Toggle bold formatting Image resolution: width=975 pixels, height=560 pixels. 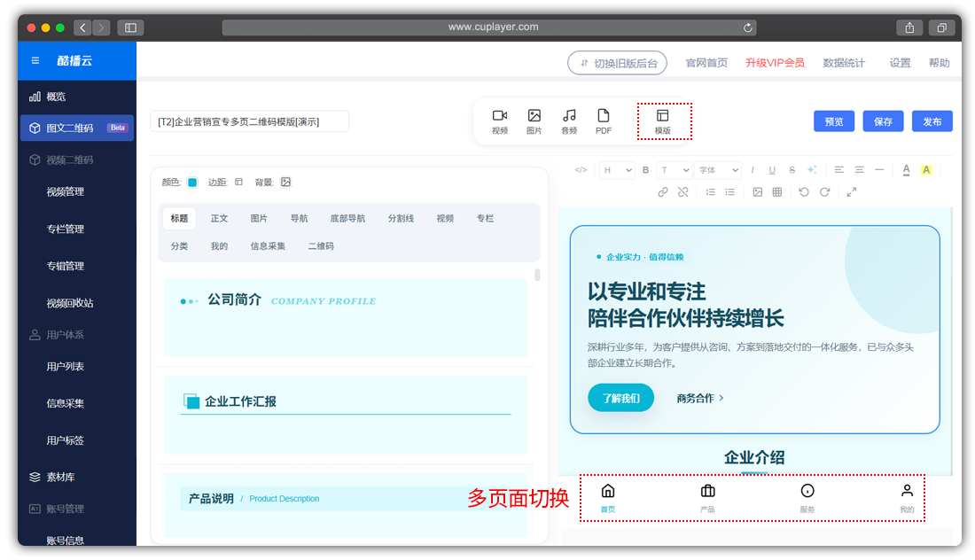[x=645, y=169]
